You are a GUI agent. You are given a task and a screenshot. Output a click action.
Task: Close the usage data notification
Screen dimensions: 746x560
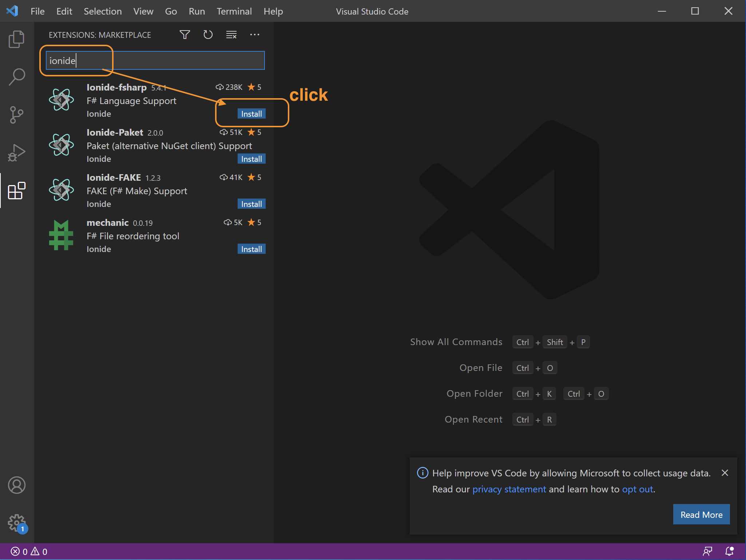tap(725, 473)
